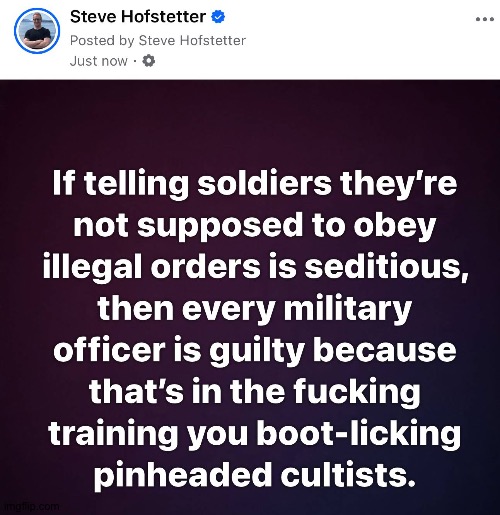The width and height of the screenshot is (500, 515).
Task: Click the 'training you boot-licking' text line
Action: [x=255, y=434]
